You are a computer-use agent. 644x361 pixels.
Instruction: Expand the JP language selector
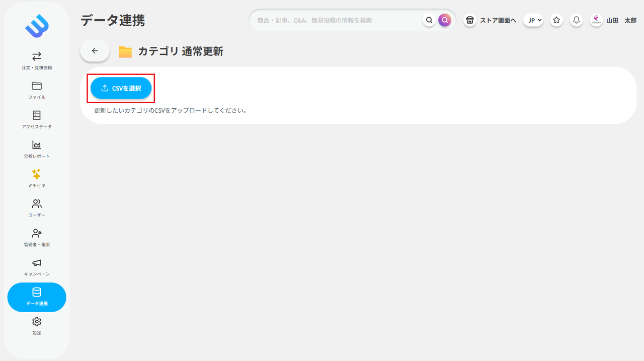(533, 20)
